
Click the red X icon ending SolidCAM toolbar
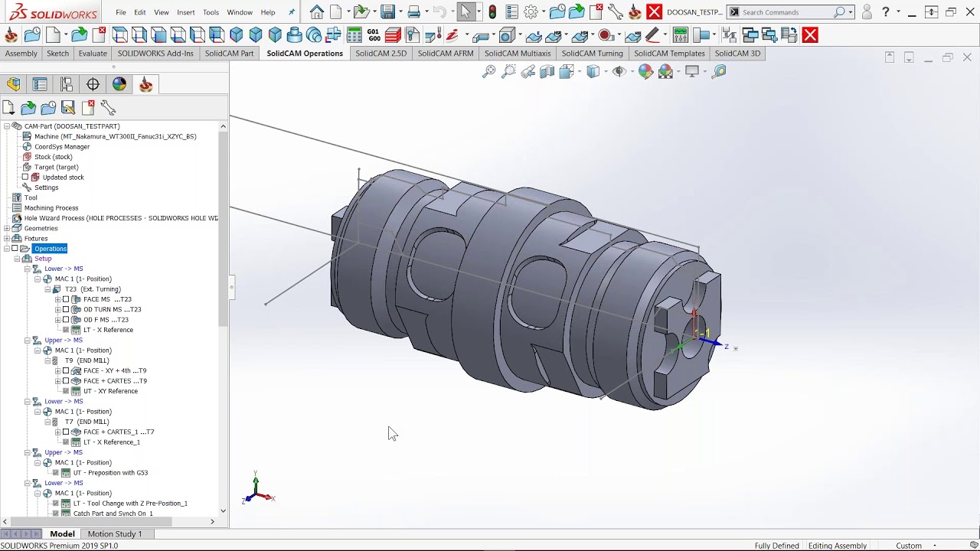pyautogui.click(x=810, y=35)
